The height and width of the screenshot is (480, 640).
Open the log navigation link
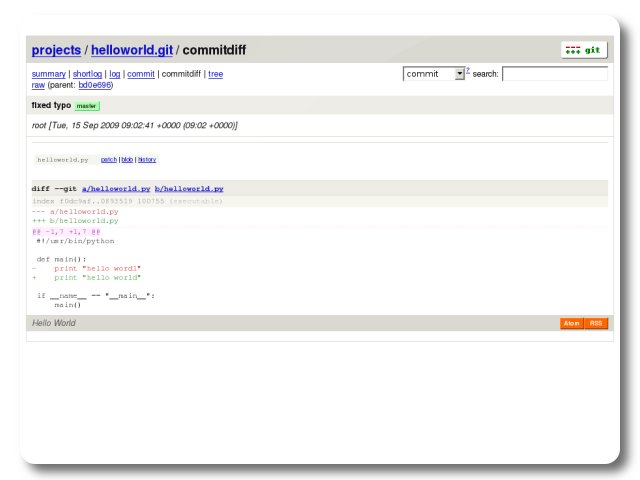coord(114,74)
